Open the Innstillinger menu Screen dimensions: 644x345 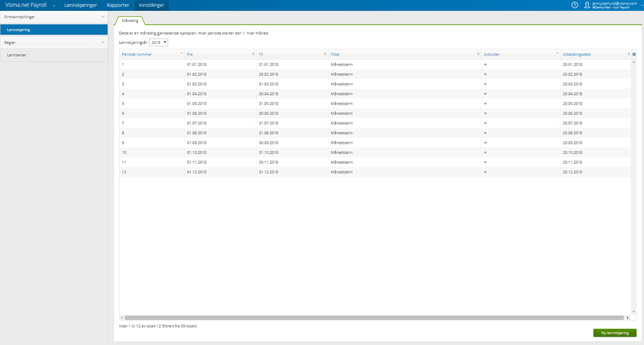[x=152, y=5]
